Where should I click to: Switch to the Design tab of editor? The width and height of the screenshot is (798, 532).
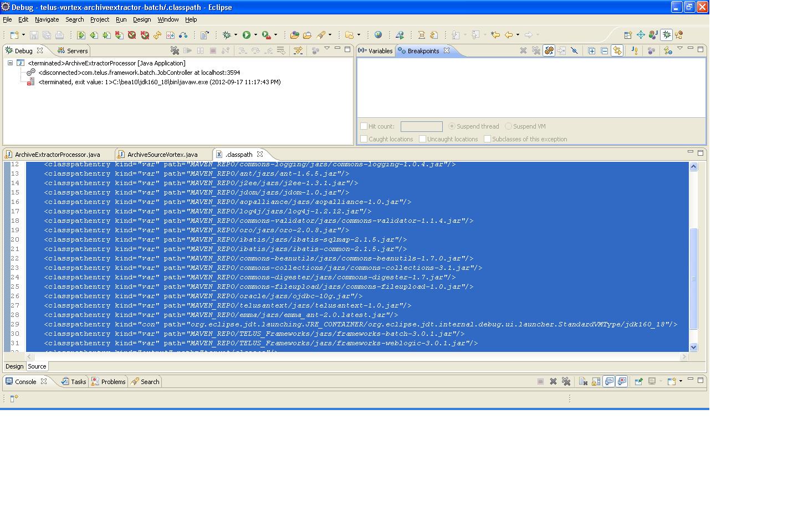(x=14, y=366)
